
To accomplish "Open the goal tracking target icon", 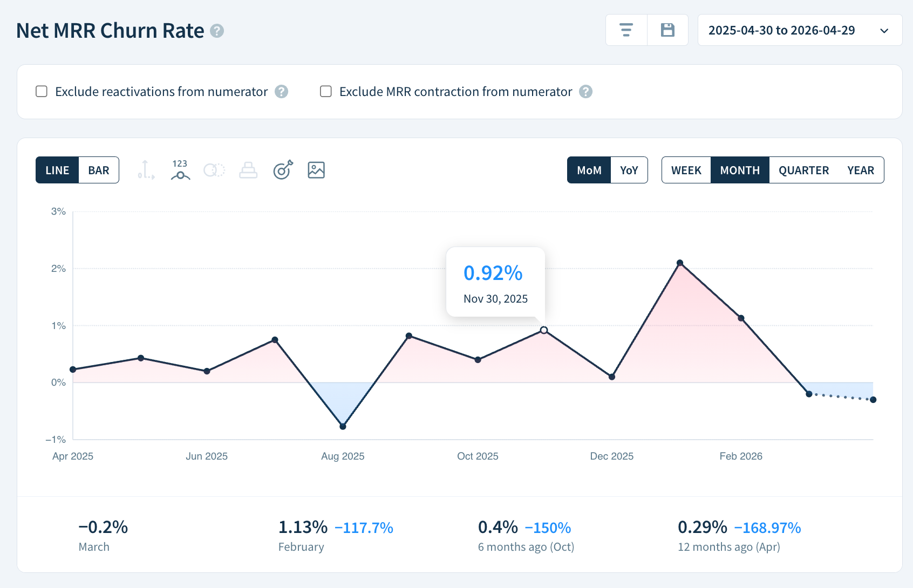I will (282, 170).
